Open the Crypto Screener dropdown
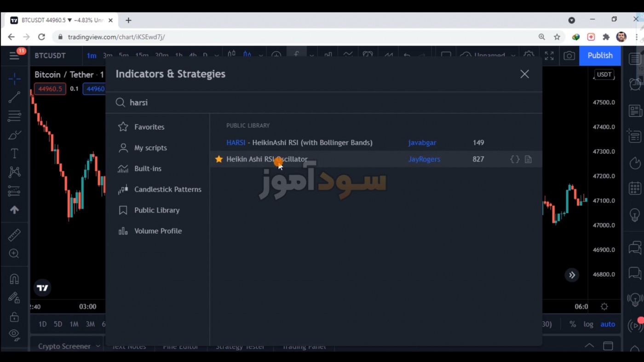The image size is (644, 362). [69, 346]
